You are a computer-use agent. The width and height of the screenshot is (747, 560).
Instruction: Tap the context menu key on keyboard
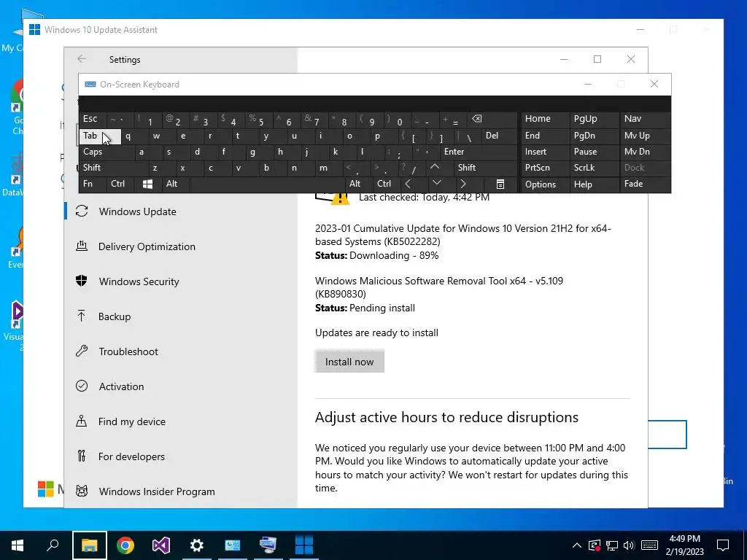coord(500,184)
